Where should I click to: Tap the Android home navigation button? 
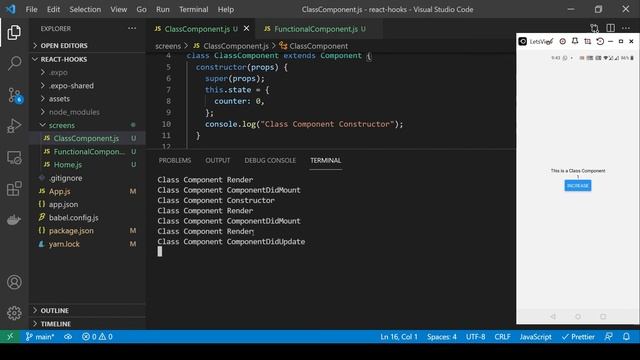coord(578,316)
